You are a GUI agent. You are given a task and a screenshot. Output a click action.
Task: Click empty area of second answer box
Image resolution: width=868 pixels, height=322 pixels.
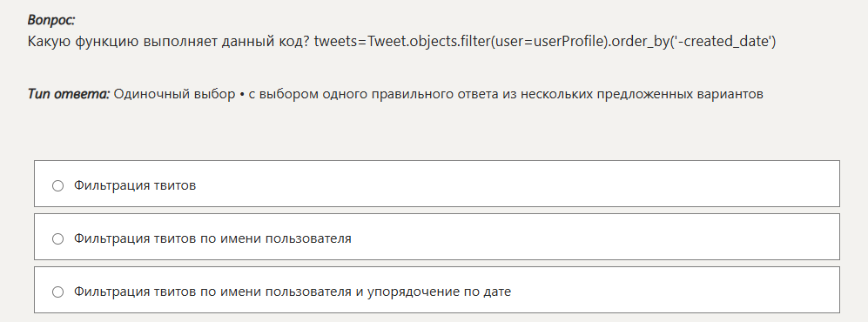(x=592, y=237)
